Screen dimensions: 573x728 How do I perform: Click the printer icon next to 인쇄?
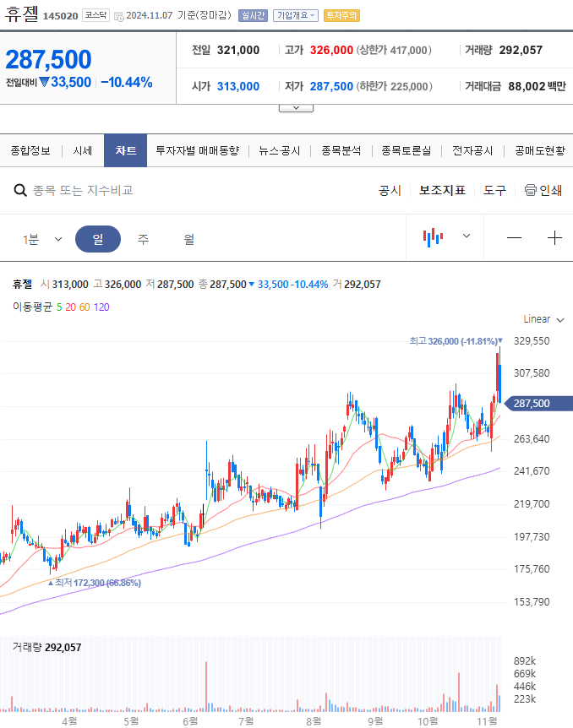click(x=530, y=190)
